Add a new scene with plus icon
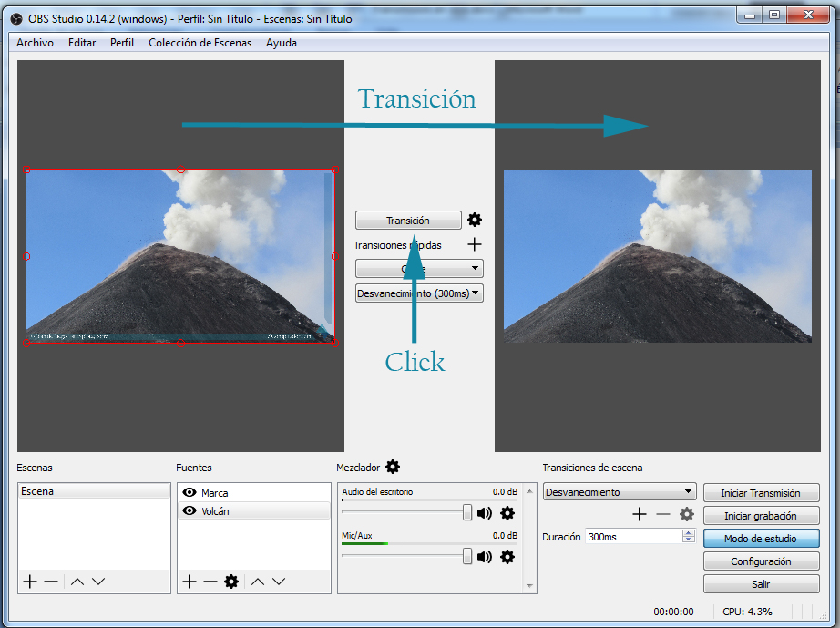This screenshot has width=840, height=628. click(x=30, y=582)
